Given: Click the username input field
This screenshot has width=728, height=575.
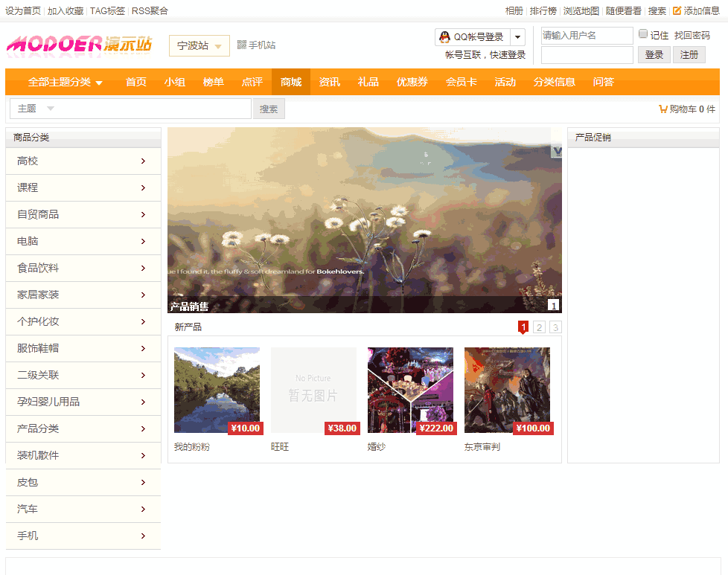Looking at the screenshot, I should tap(587, 36).
